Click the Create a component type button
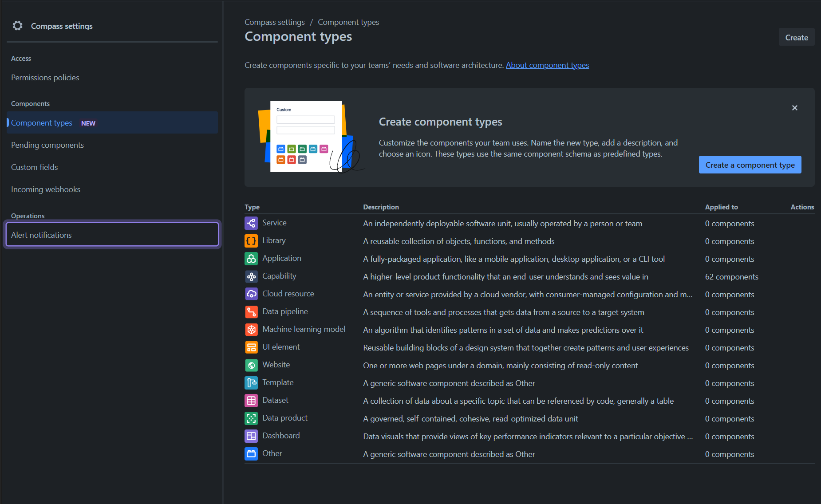 750,165
